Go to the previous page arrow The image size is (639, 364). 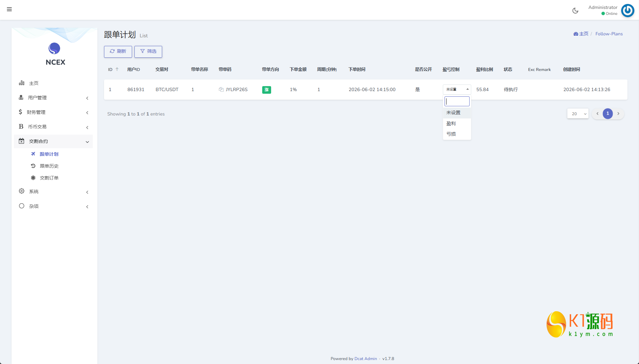(597, 114)
